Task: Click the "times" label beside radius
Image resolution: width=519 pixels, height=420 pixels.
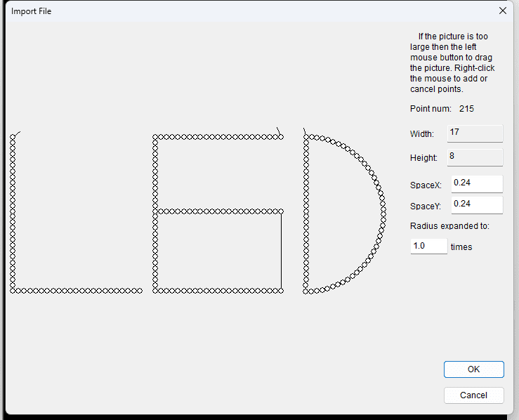Action: [x=461, y=247]
